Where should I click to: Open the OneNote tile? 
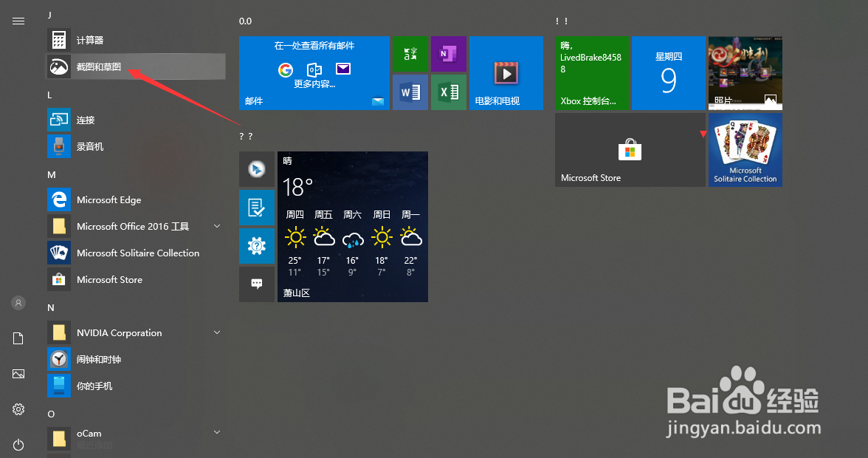449,54
